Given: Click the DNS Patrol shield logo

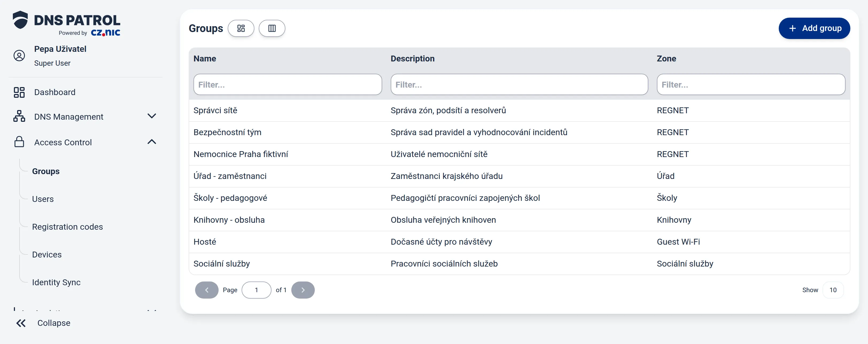Looking at the screenshot, I should (20, 20).
